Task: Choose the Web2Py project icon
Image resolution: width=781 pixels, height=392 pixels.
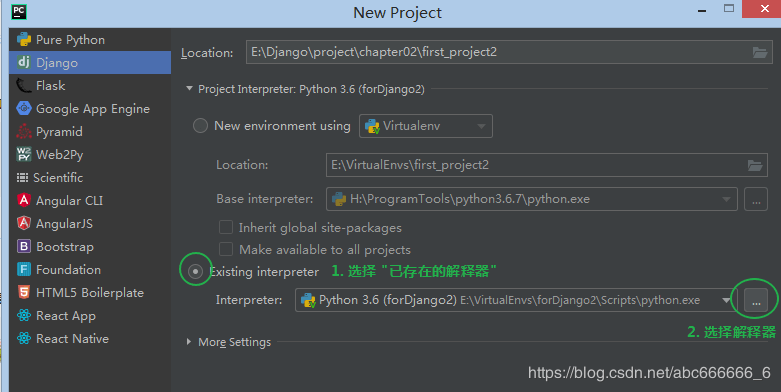Action: (x=24, y=154)
